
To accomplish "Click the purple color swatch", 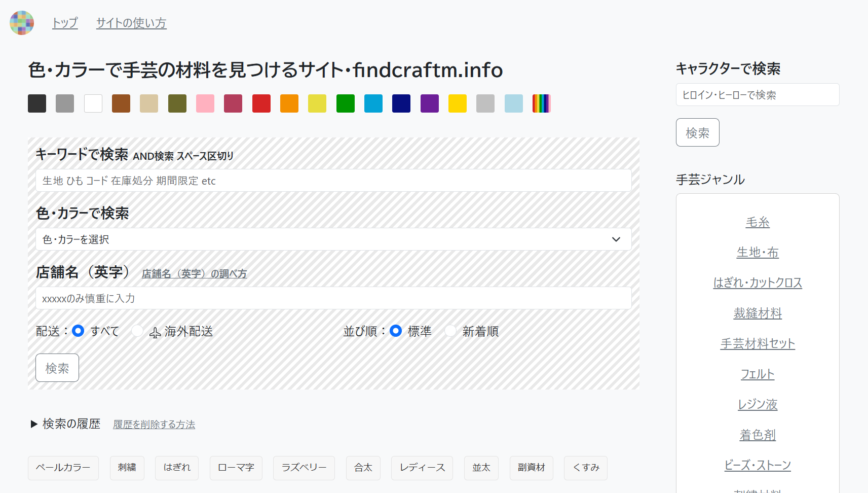I will [430, 103].
